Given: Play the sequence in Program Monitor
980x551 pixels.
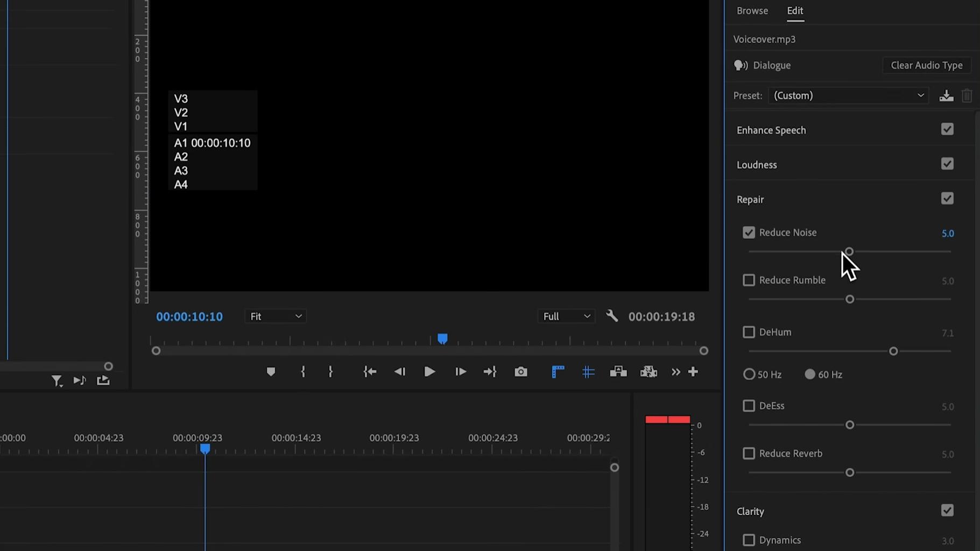Looking at the screenshot, I should point(429,372).
